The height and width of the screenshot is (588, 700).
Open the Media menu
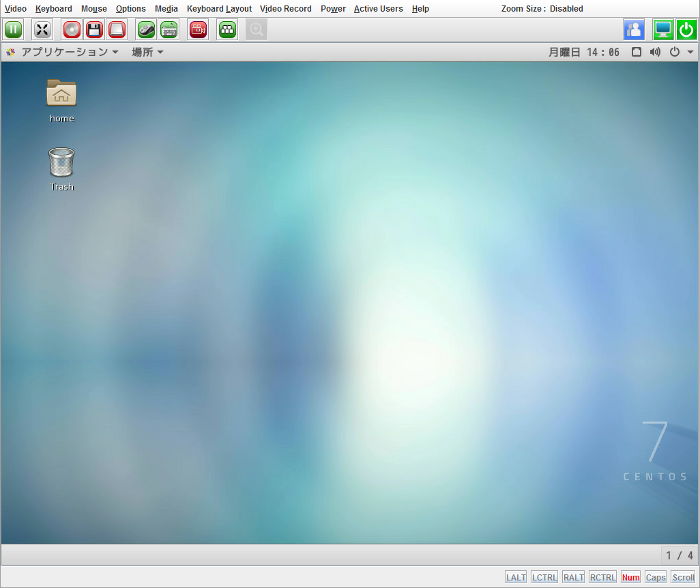point(166,8)
